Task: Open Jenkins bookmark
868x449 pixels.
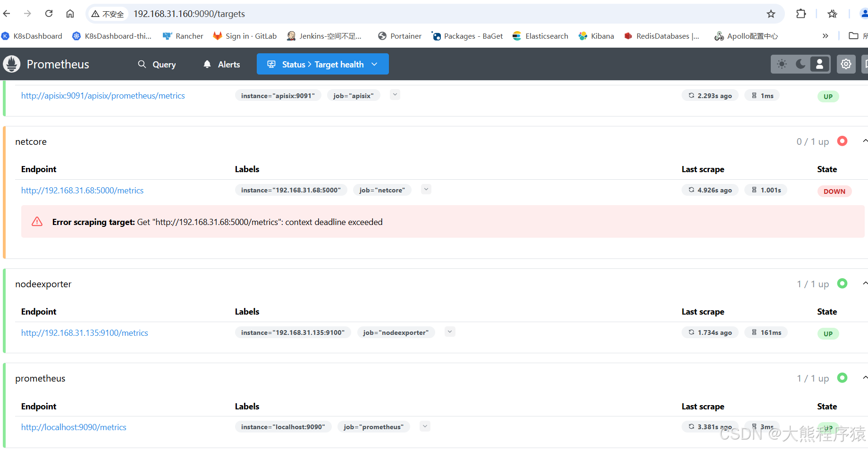Action: [x=324, y=36]
